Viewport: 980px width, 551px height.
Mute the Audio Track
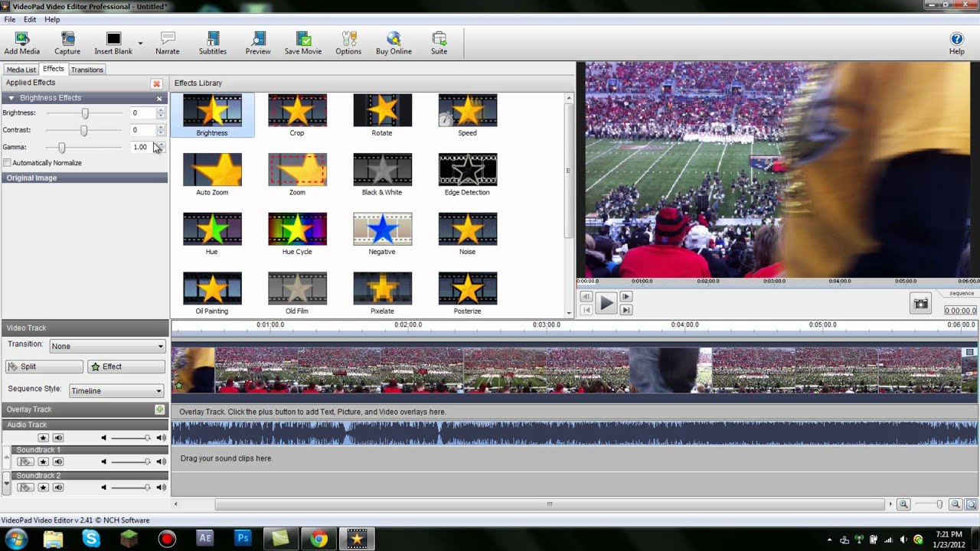click(58, 438)
